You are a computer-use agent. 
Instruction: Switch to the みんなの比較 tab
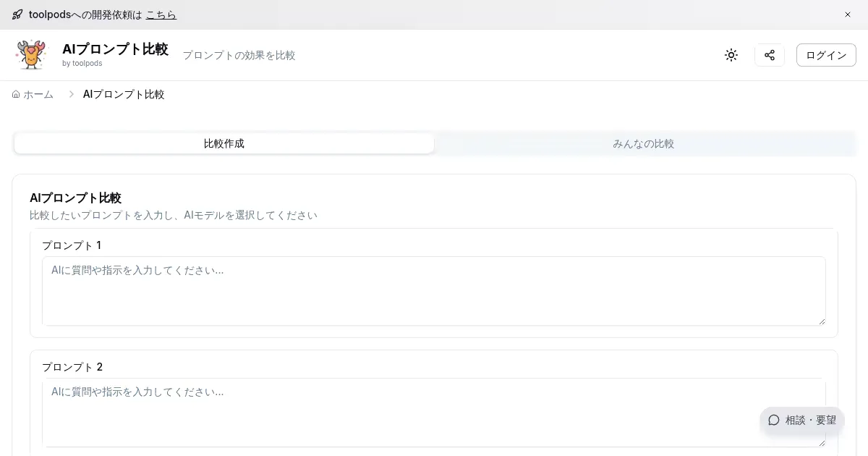(643, 143)
